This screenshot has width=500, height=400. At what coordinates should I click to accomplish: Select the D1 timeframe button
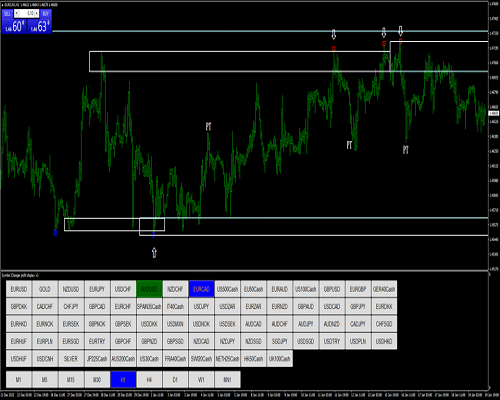[175, 380]
